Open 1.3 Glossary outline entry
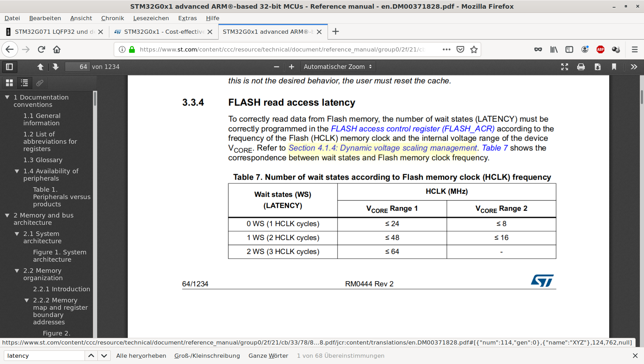This screenshot has height=364, width=644. click(x=43, y=160)
